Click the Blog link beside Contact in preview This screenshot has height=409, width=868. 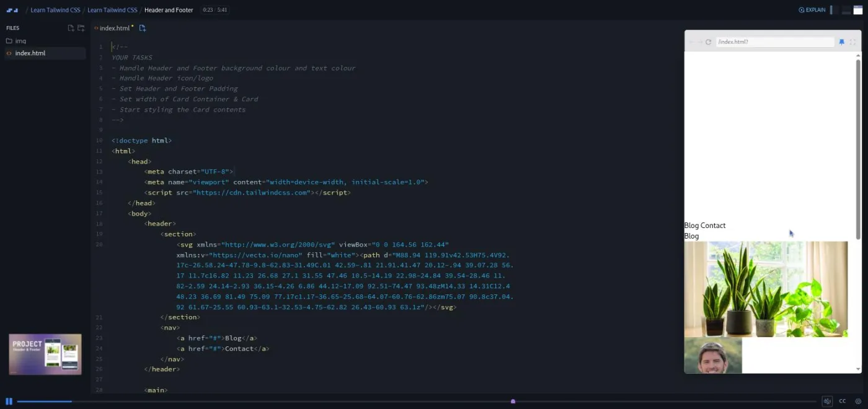pyautogui.click(x=691, y=226)
